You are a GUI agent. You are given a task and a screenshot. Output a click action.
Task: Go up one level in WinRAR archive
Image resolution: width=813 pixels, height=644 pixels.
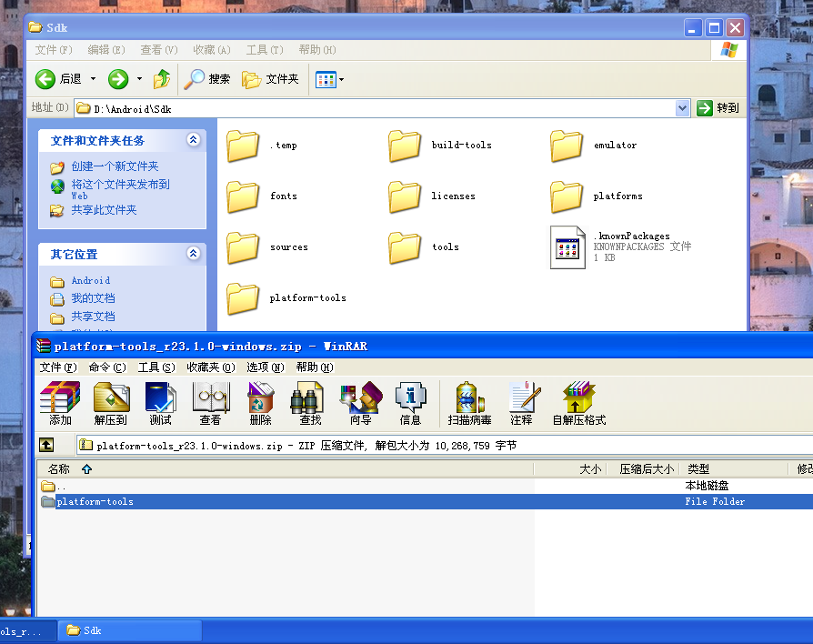pos(46,445)
